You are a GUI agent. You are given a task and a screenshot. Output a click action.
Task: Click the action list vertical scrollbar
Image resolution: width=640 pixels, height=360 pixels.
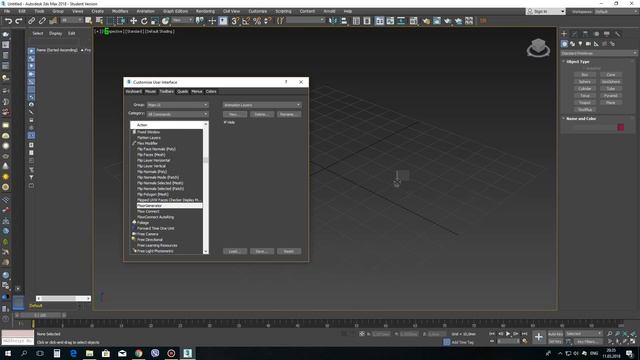coord(205,188)
